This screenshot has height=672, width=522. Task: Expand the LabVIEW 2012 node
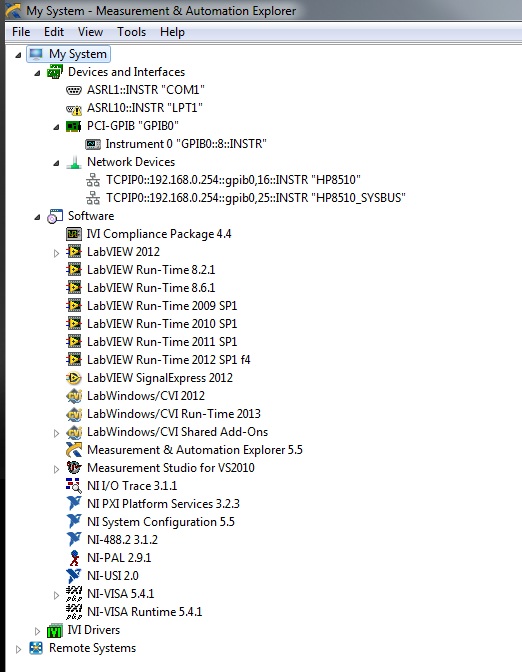click(56, 253)
